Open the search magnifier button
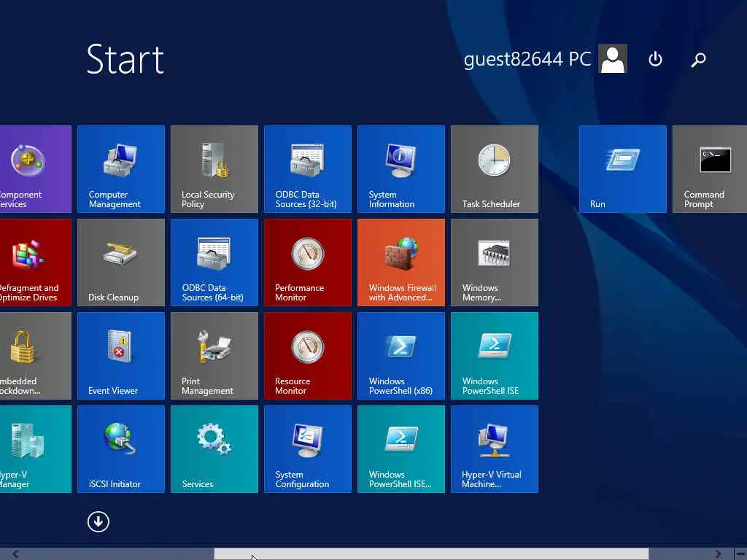 (x=698, y=60)
